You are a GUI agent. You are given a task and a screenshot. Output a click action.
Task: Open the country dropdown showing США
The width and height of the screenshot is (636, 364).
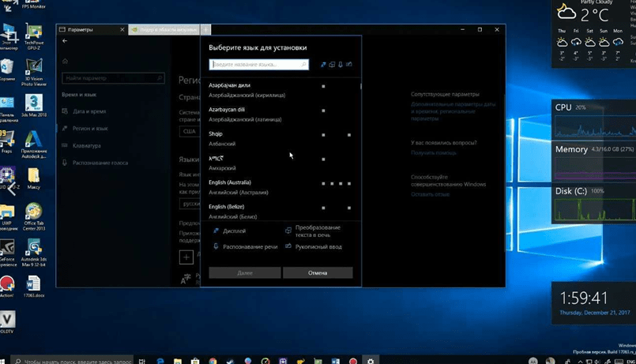pyautogui.click(x=189, y=131)
